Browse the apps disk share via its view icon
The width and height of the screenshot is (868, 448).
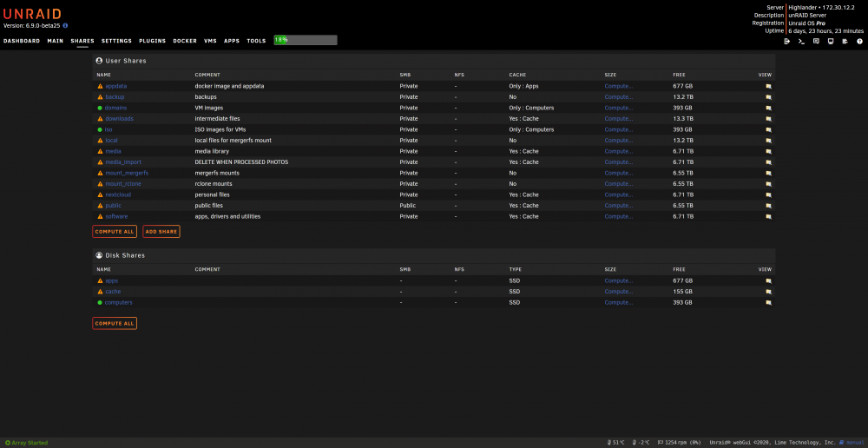coord(768,280)
